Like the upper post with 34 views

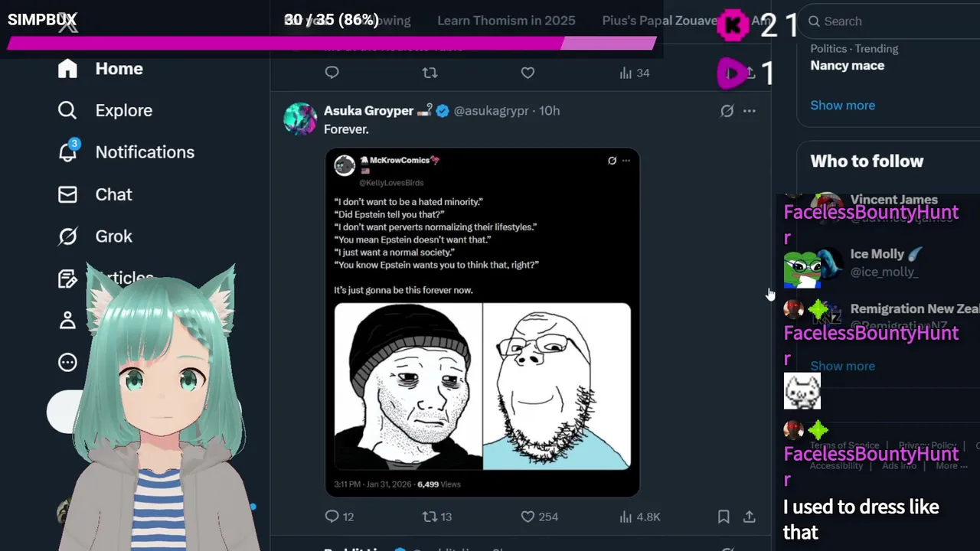click(x=528, y=73)
